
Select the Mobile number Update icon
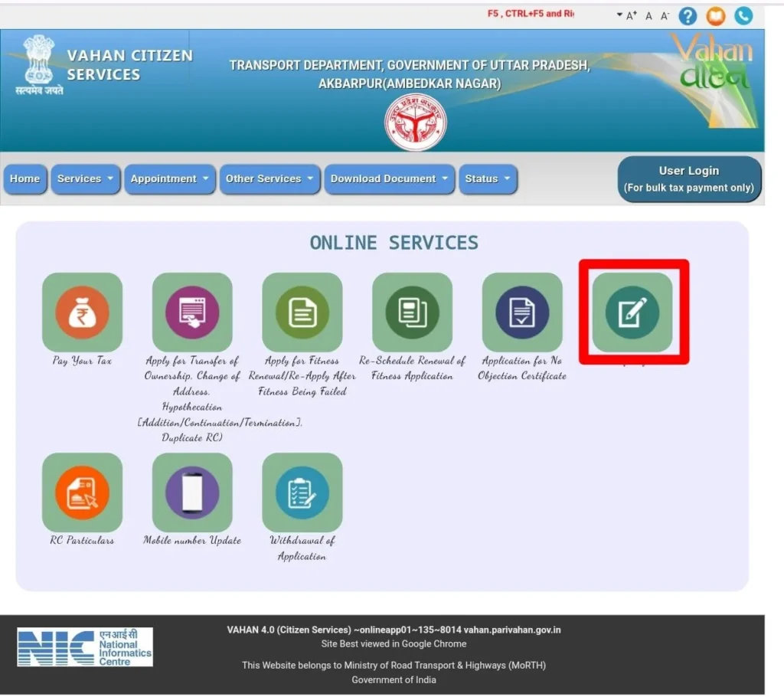click(x=192, y=492)
